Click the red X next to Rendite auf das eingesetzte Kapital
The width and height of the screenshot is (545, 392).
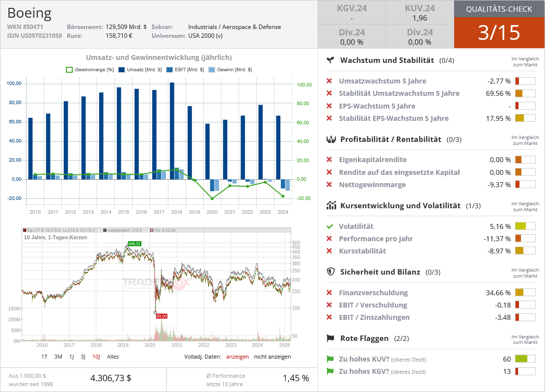click(x=329, y=172)
